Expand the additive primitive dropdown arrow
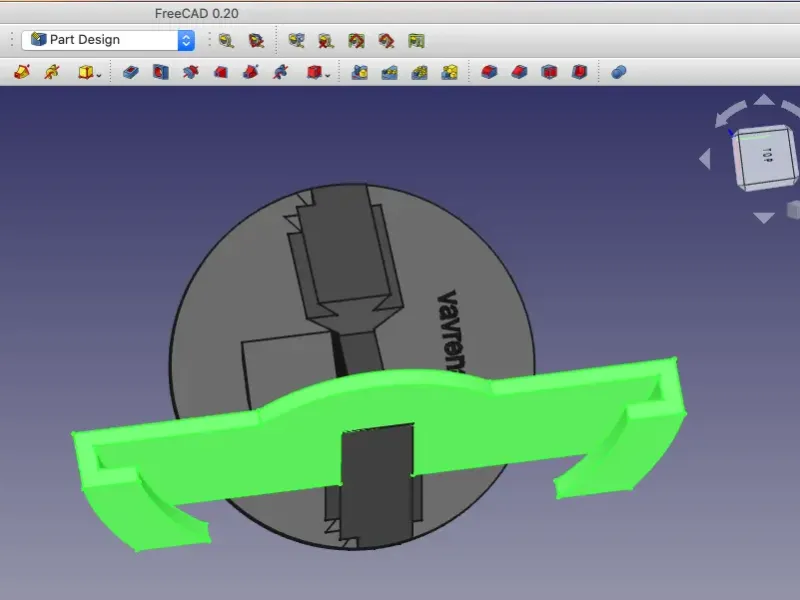800x600 pixels. [x=99, y=75]
